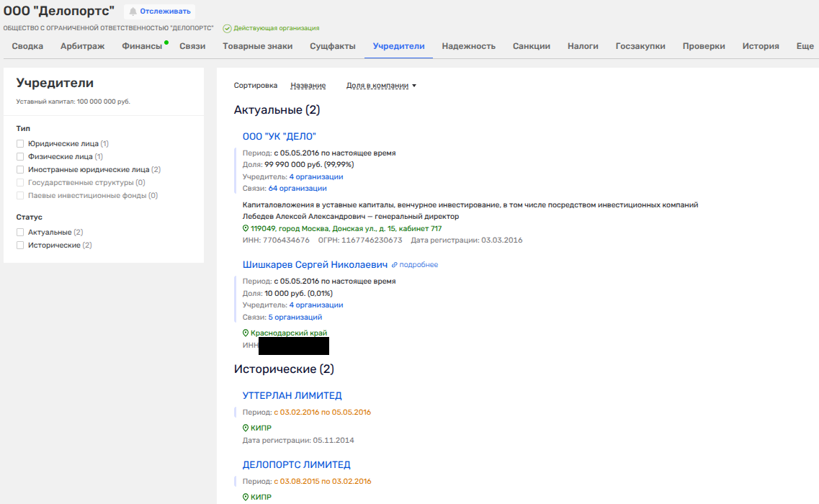This screenshot has width=819, height=504.
Task: Check the Исторические status filter
Action: pyautogui.click(x=21, y=246)
